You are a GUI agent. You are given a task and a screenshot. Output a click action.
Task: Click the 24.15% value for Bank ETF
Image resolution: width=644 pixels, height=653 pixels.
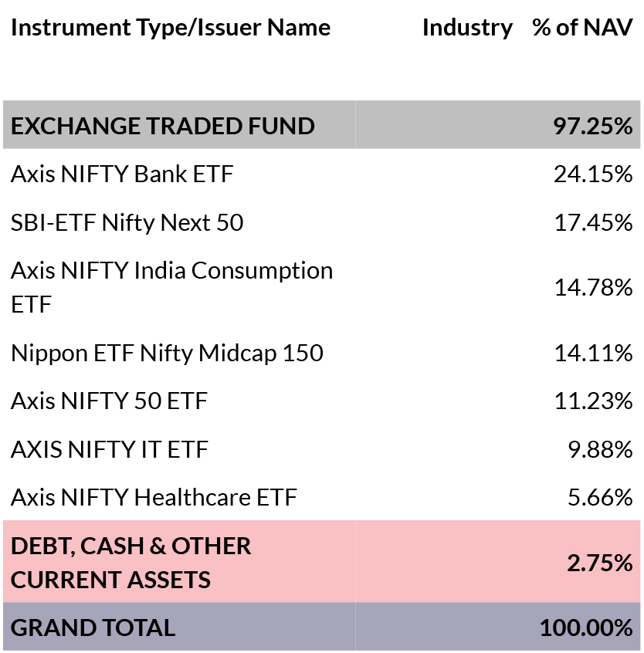point(593,174)
